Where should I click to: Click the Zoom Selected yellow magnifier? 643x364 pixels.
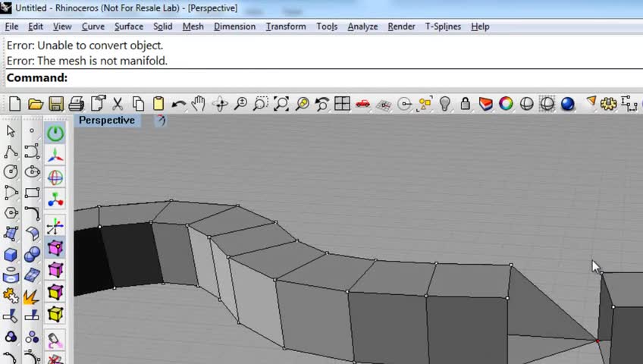pyautogui.click(x=303, y=104)
